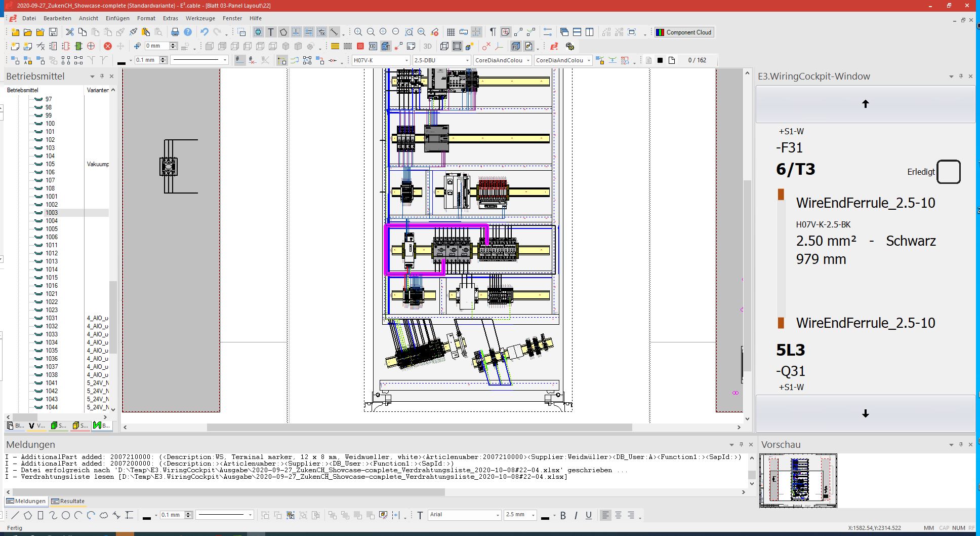Click the Undo arrow icon
Screen dimensions: 980x536
(x=205, y=32)
